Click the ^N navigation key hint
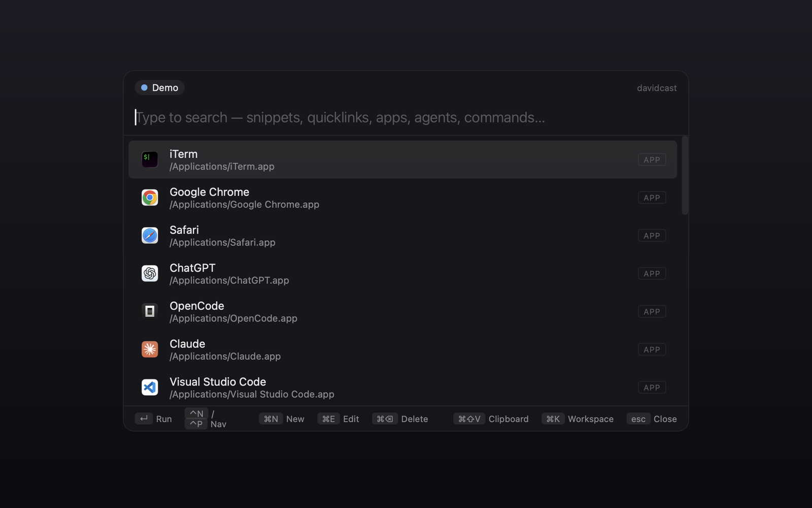 point(196,414)
